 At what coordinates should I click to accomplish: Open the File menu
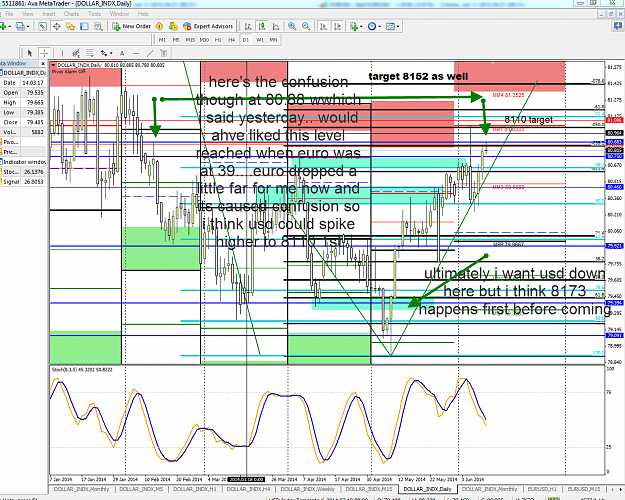click(x=9, y=14)
